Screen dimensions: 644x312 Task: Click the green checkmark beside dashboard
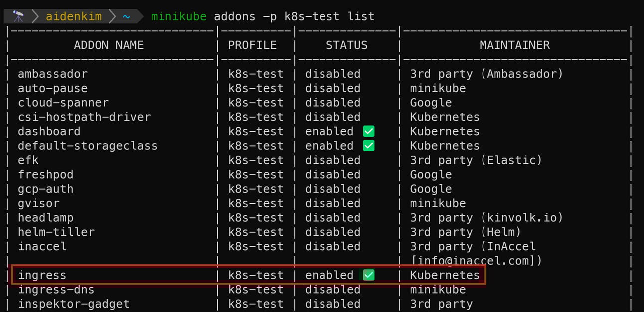[369, 131]
